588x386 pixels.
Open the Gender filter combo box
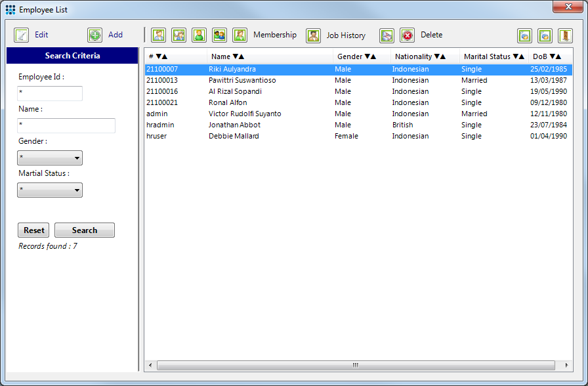point(49,158)
